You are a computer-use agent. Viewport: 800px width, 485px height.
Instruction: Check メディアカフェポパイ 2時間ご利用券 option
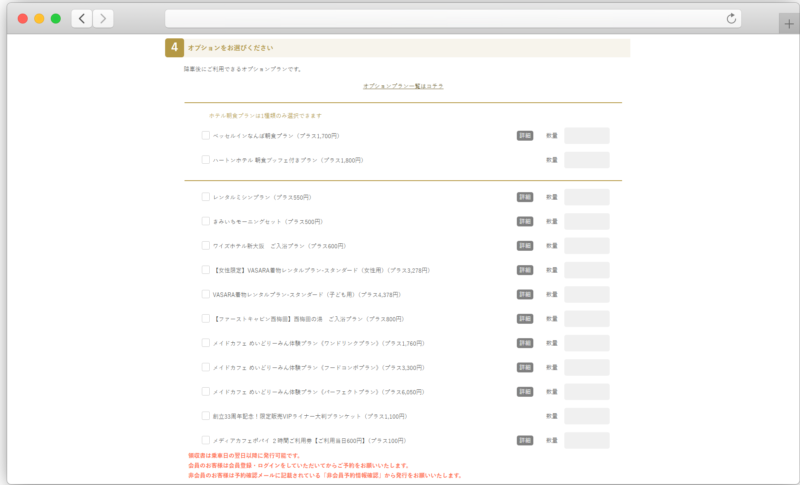tap(206, 440)
